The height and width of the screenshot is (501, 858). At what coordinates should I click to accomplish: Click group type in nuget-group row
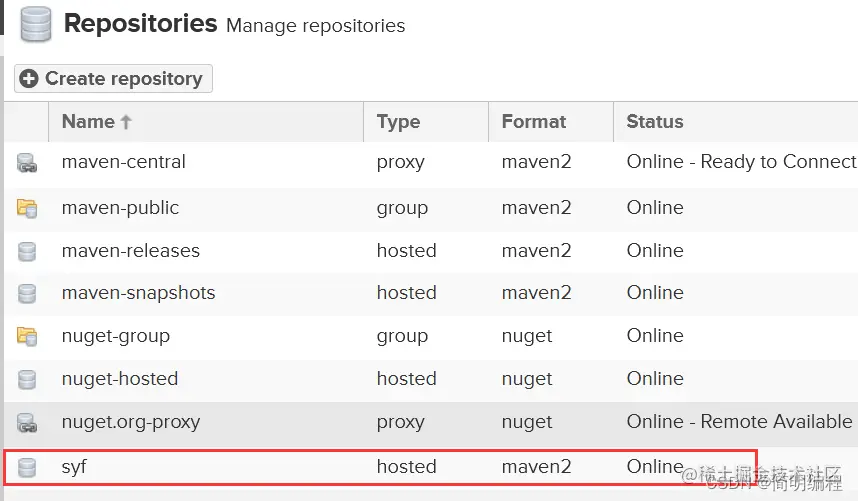click(402, 336)
